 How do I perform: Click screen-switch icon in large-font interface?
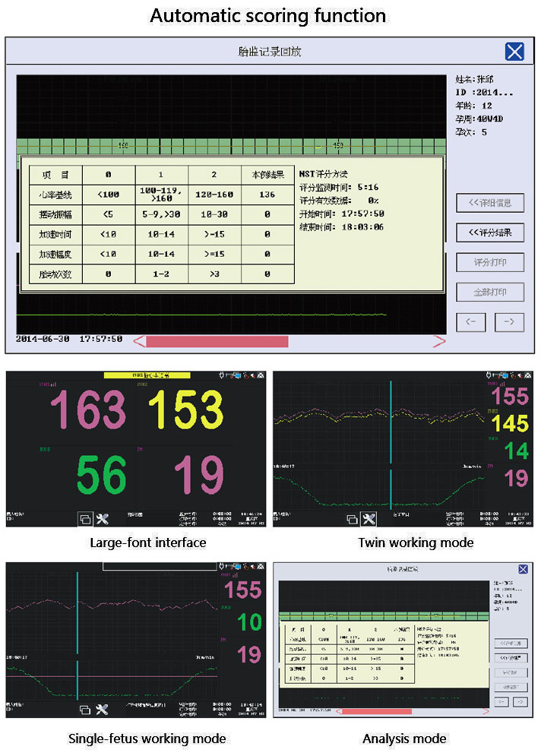[x=85, y=520]
